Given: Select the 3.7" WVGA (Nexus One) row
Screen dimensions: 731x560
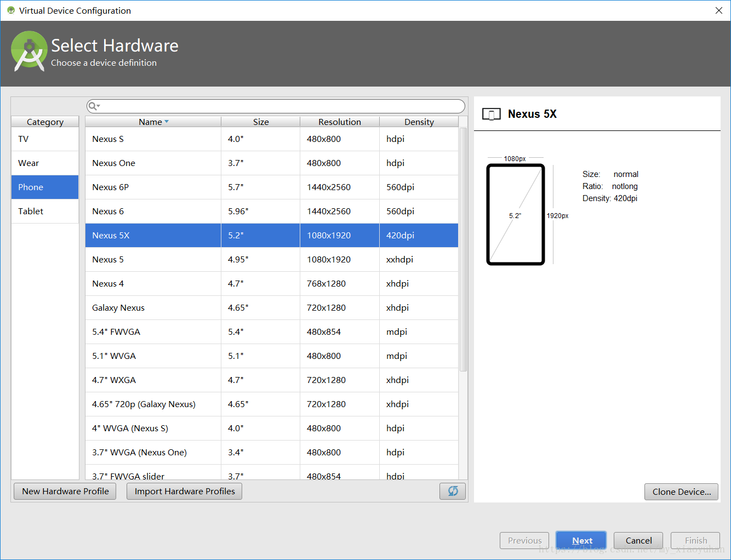Looking at the screenshot, I should (272, 453).
